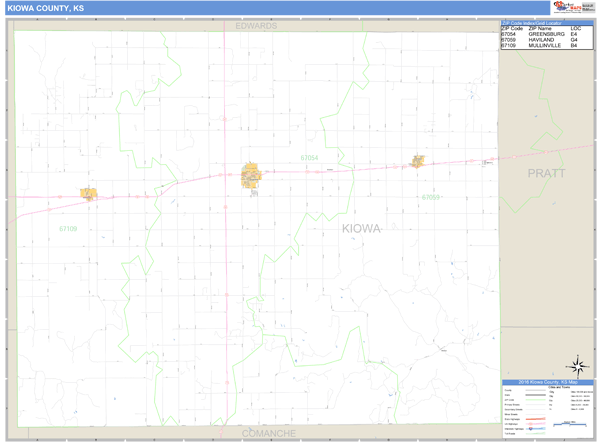The image size is (600, 442).
Task: Click the compass rose north arrow icon
Action: pyautogui.click(x=578, y=366)
